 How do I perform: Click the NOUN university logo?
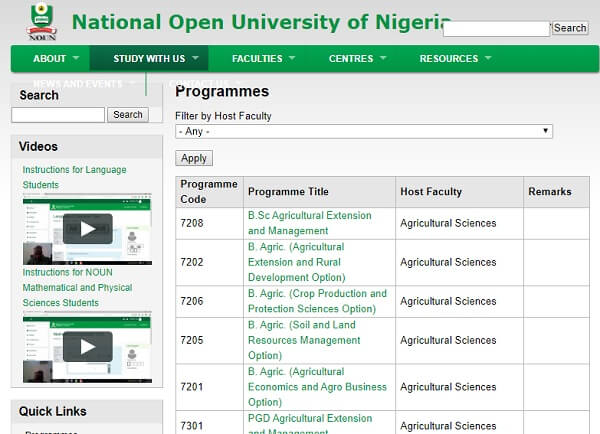[x=42, y=22]
